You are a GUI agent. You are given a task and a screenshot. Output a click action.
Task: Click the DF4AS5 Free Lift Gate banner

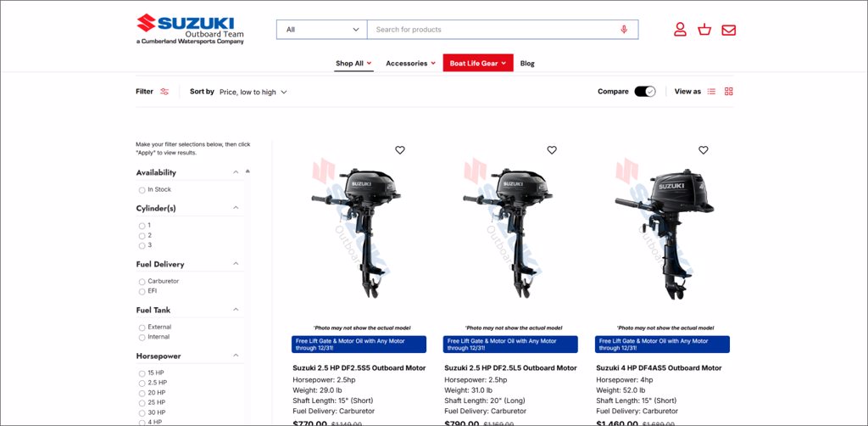(662, 344)
